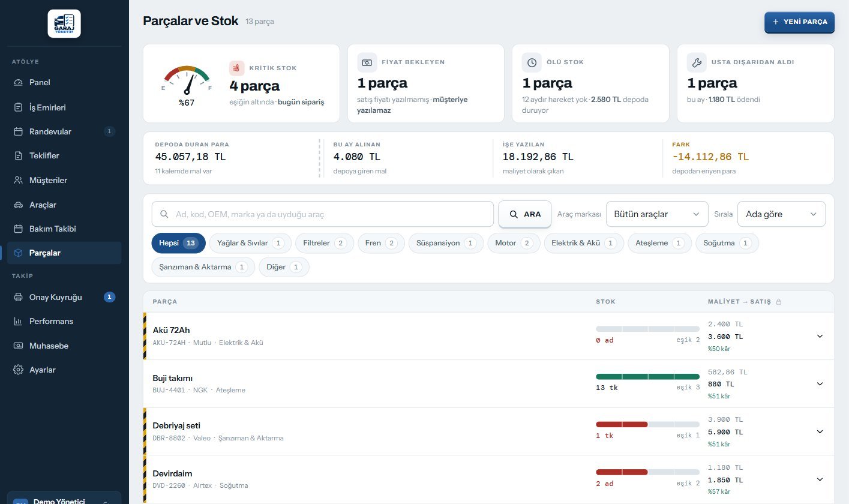This screenshot has height=504, width=849.
Task: Click the Usta Dışarıdan Aldı wrench icon
Action: pyautogui.click(x=697, y=62)
